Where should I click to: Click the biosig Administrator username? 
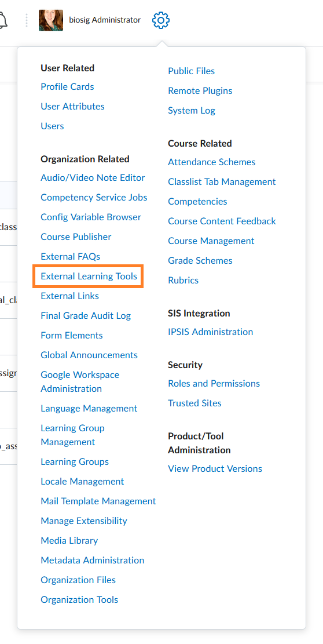click(x=105, y=20)
